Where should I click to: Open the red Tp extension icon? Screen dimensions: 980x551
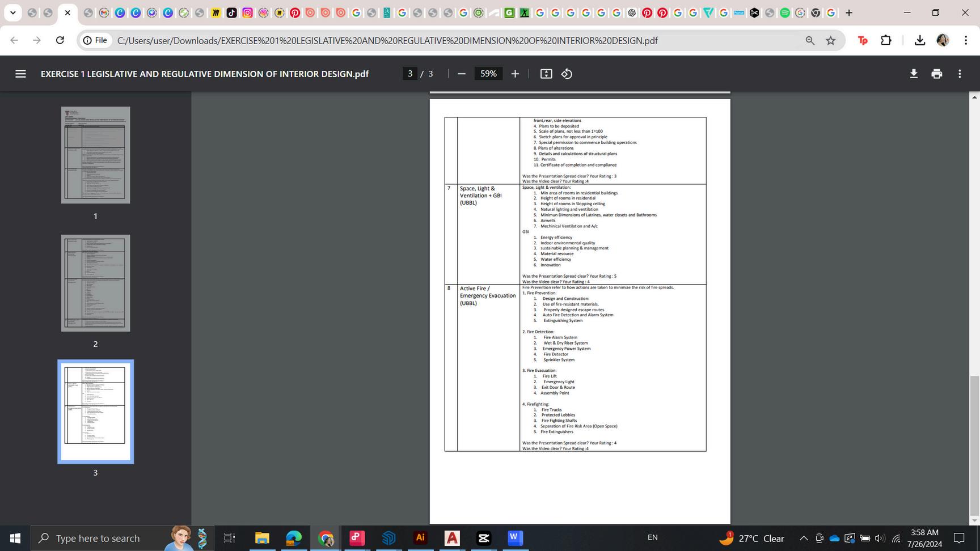coord(863,40)
